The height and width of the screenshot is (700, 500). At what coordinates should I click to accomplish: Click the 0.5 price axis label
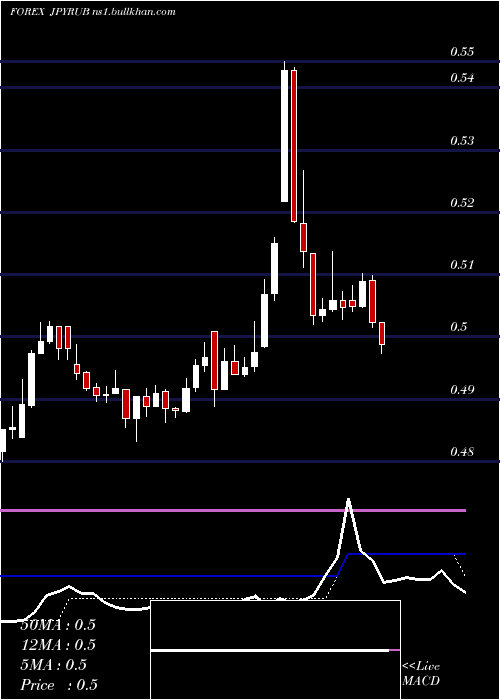click(x=458, y=327)
